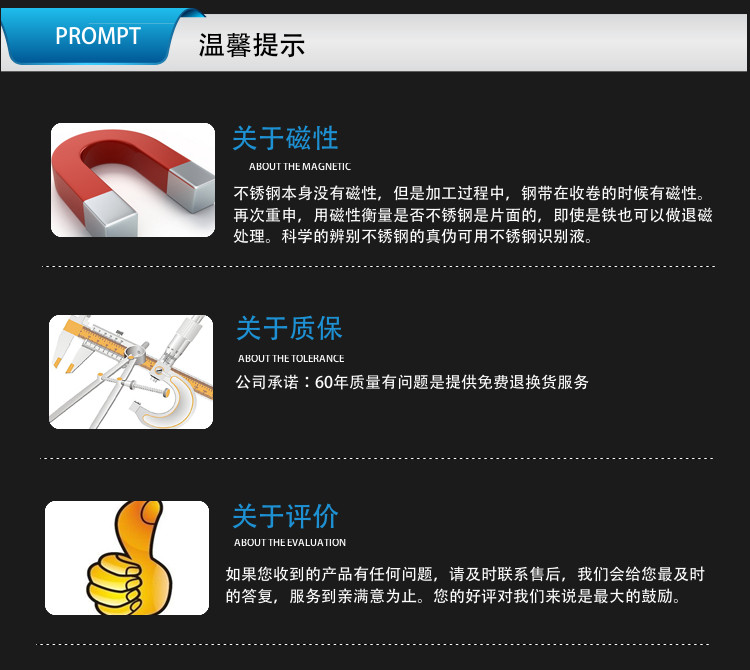The image size is (750, 670).
Task: Click the line starting with 再次重申
Action: click(473, 215)
